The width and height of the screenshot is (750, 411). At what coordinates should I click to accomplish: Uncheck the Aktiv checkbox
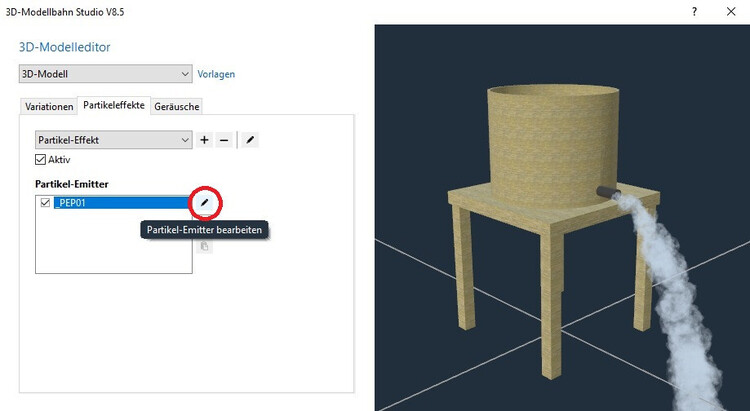(41, 159)
